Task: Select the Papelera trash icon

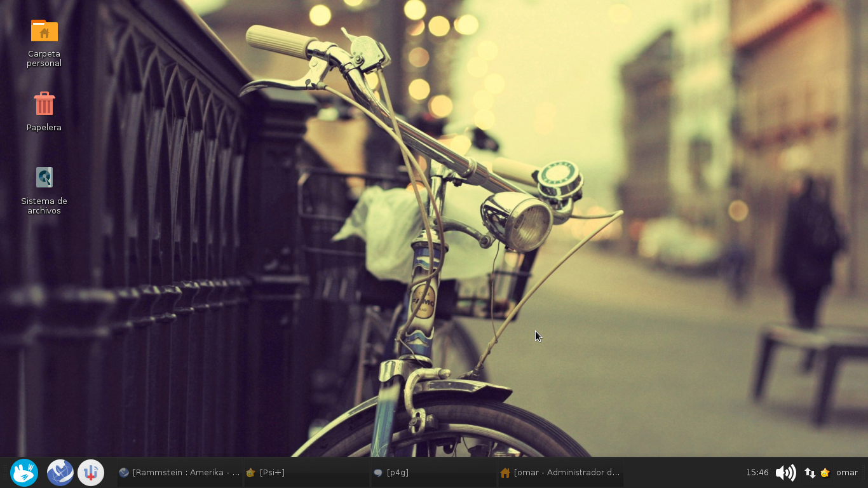Action: [44, 104]
